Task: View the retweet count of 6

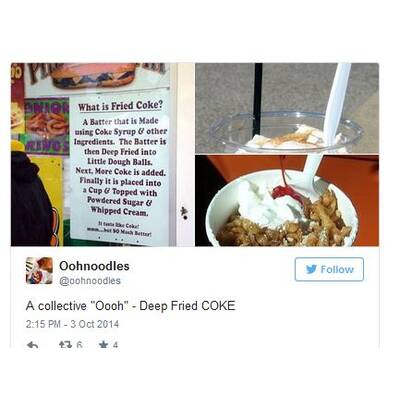Action: click(x=79, y=345)
